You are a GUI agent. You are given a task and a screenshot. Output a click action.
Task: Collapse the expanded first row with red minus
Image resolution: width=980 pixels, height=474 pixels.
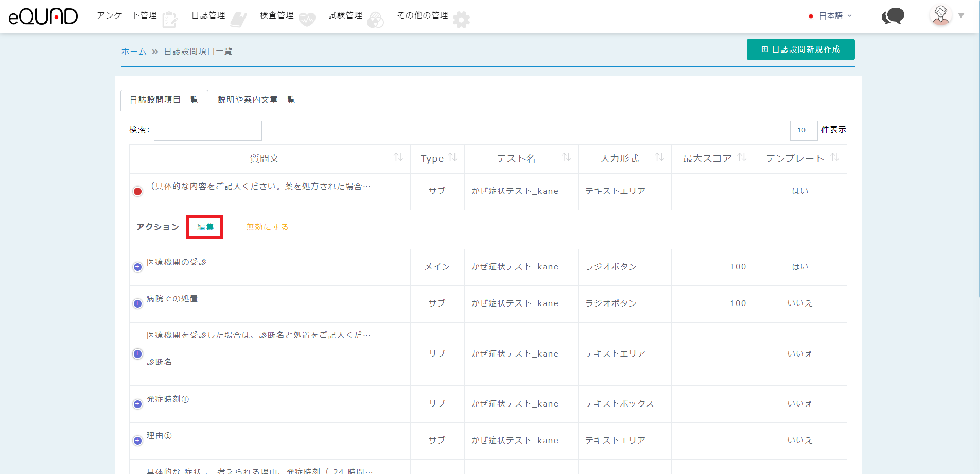(137, 191)
